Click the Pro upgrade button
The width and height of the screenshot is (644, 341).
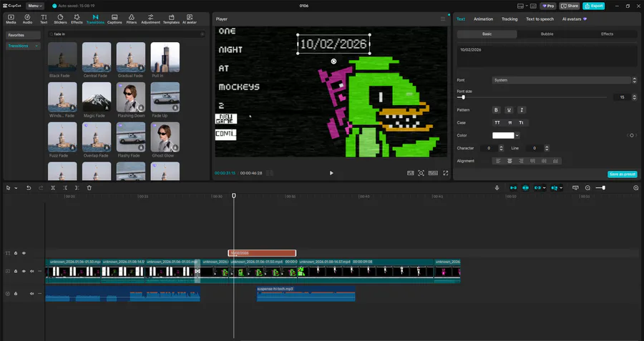coord(548,6)
